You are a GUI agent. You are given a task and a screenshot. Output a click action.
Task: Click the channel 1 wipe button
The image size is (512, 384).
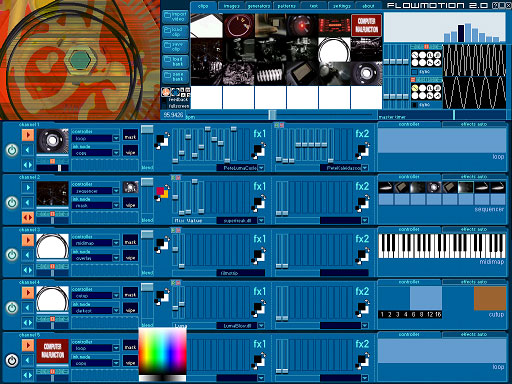click(130, 152)
